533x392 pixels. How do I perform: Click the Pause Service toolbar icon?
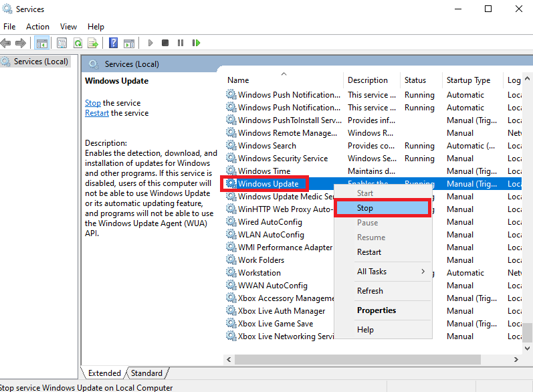(x=181, y=43)
